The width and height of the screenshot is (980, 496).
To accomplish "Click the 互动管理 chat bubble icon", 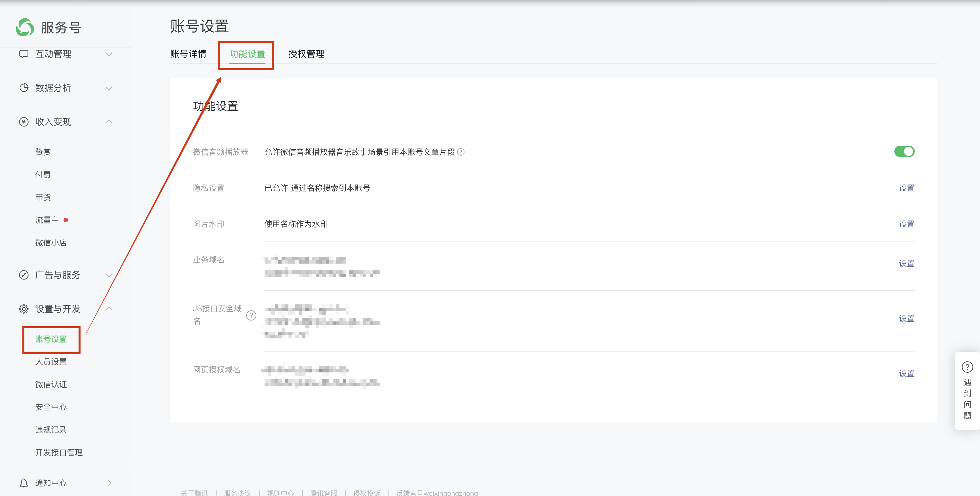I will [24, 54].
